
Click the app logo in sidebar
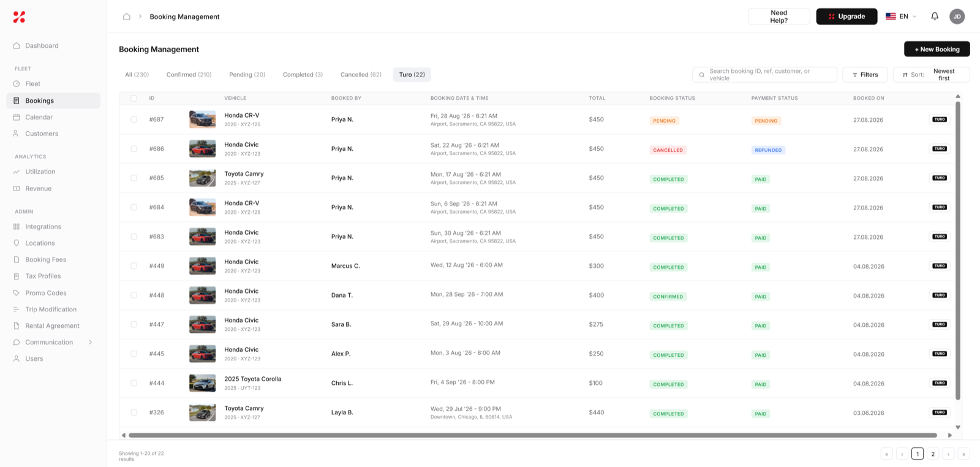point(20,17)
